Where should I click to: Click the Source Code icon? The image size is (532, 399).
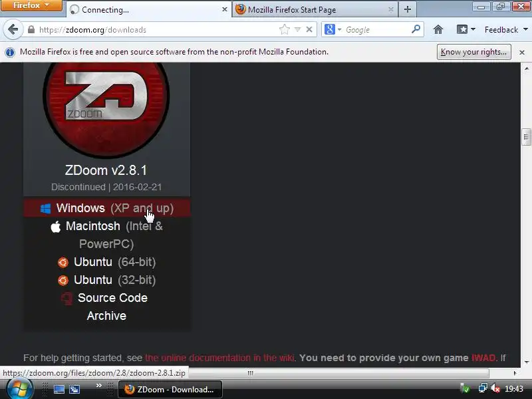pyautogui.click(x=67, y=298)
